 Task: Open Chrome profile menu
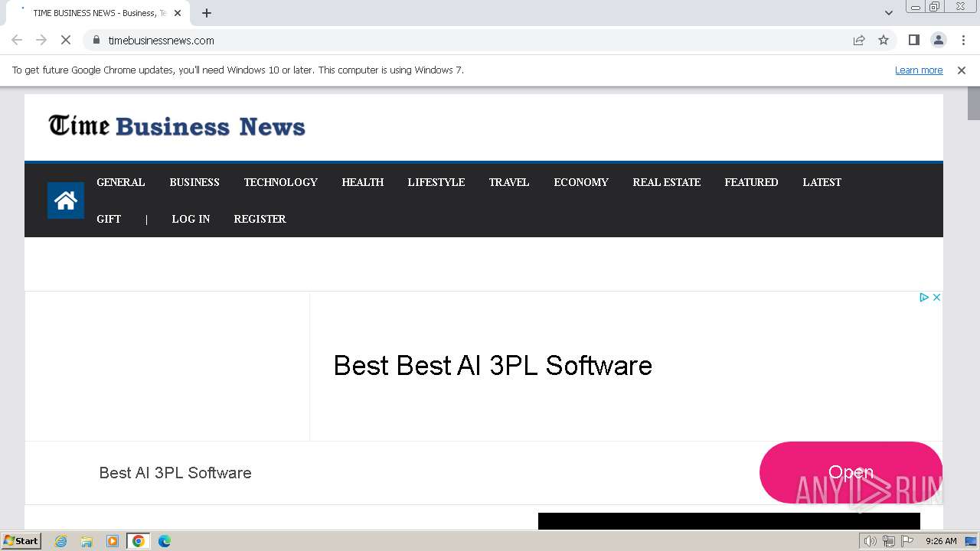click(938, 40)
